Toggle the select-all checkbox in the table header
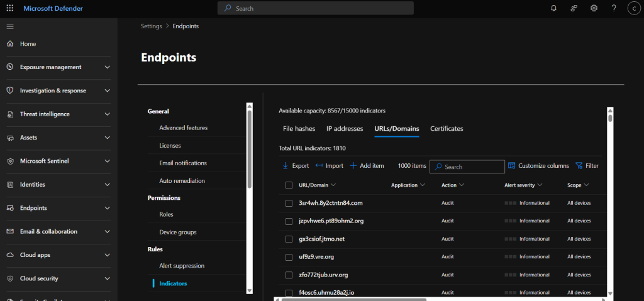Screen dimensions: 644x301 pyautogui.click(x=289, y=185)
